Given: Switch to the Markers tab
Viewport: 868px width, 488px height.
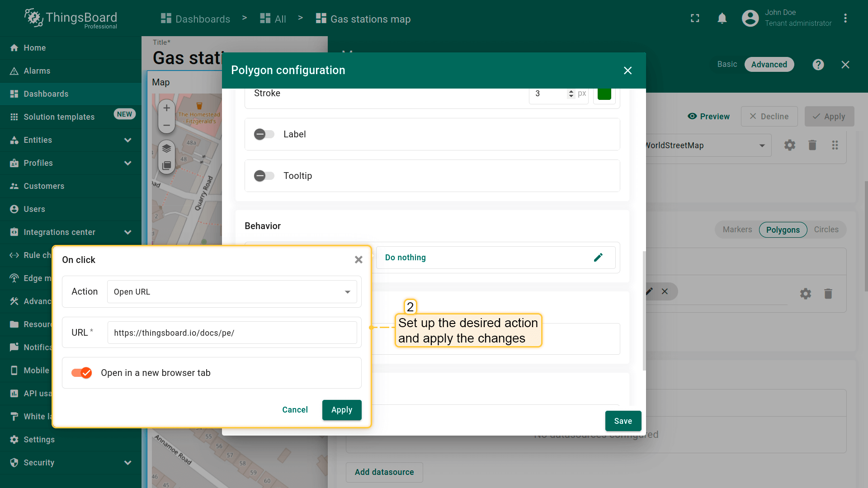Looking at the screenshot, I should [x=737, y=230].
